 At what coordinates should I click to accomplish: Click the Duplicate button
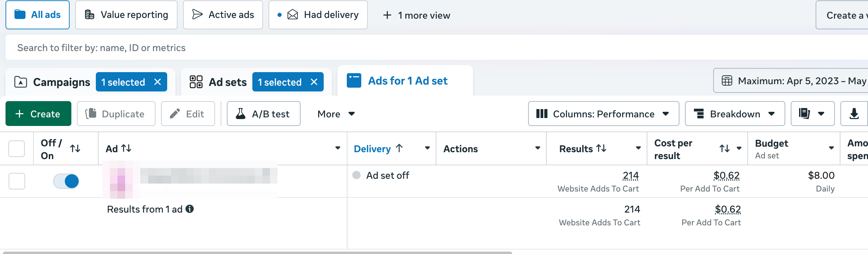pos(116,114)
